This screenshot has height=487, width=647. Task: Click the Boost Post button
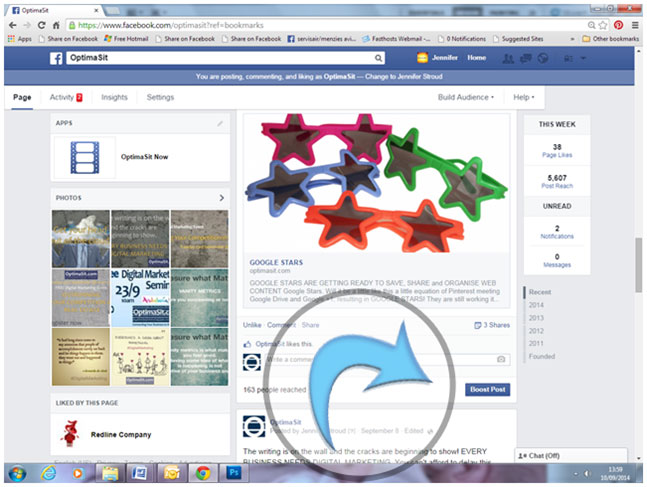click(487, 390)
